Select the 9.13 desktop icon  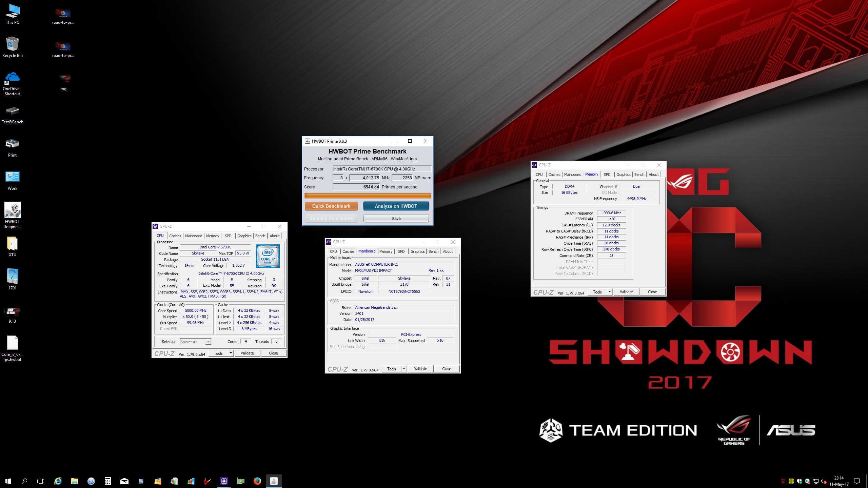pyautogui.click(x=13, y=314)
